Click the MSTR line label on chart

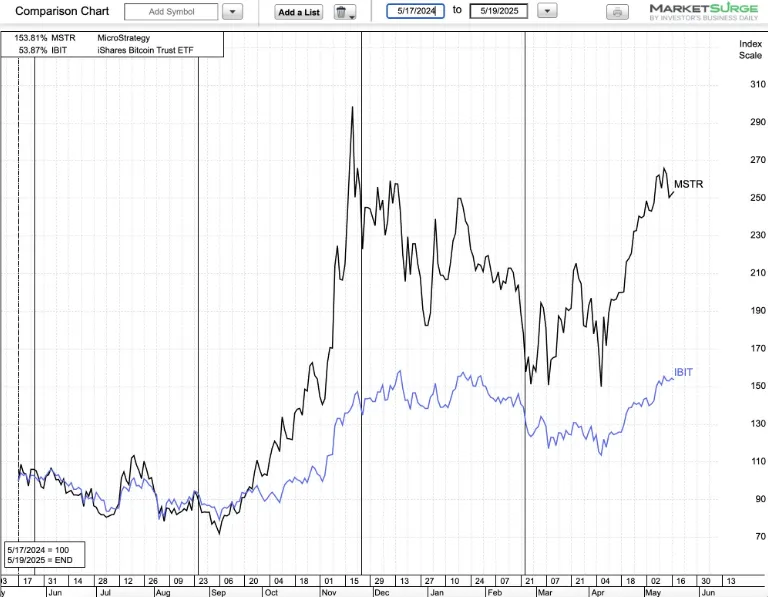pos(688,184)
